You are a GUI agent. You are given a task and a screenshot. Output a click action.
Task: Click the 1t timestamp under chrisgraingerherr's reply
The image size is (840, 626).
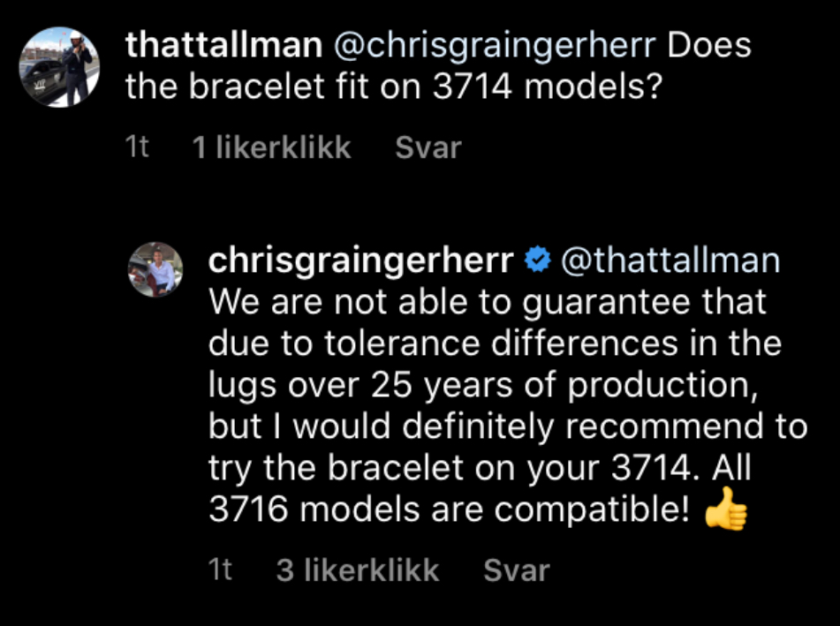click(221, 570)
